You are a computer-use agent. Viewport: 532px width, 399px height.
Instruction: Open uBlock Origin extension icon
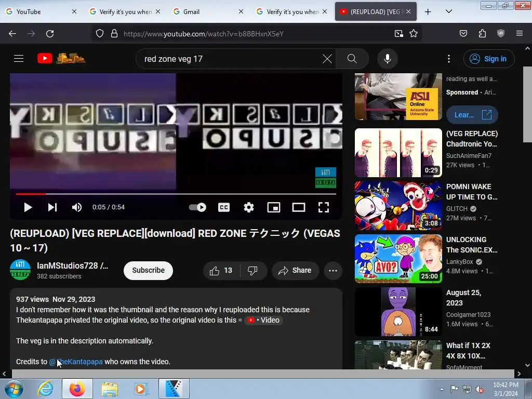501,33
